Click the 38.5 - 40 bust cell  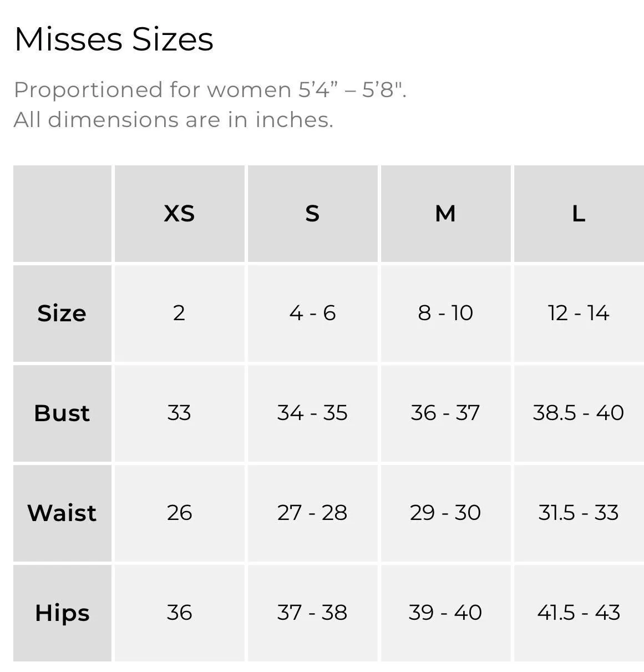(x=579, y=413)
